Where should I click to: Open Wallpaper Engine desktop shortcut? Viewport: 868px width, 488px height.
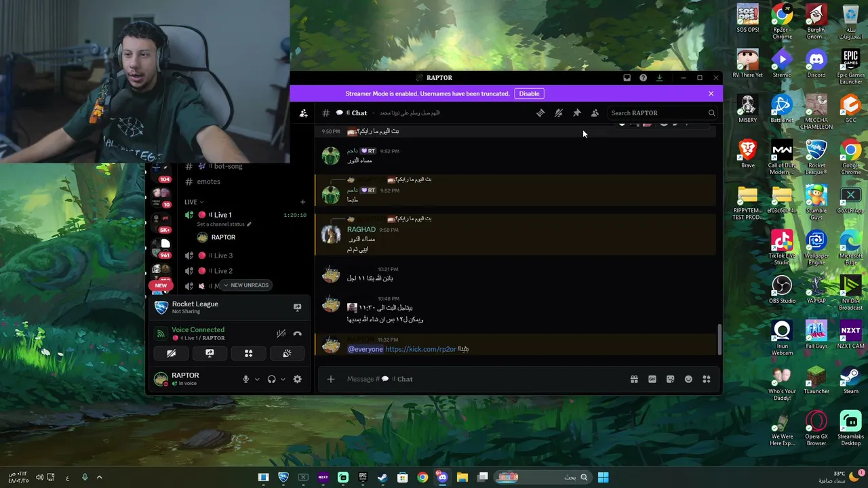(816, 245)
